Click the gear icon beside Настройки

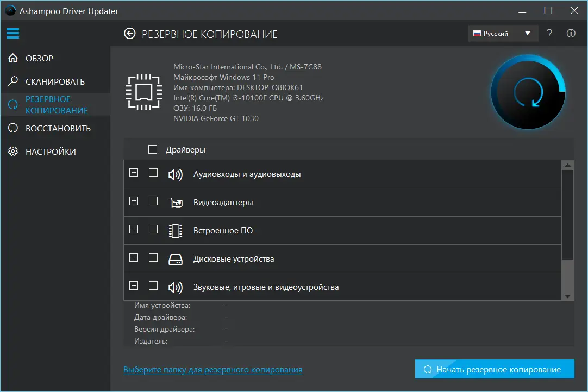tap(13, 151)
